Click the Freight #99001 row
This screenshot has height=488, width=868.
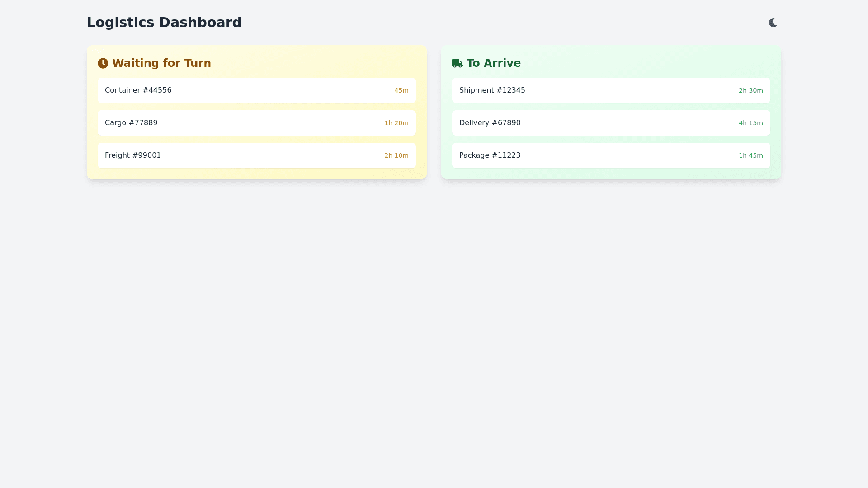[256, 155]
